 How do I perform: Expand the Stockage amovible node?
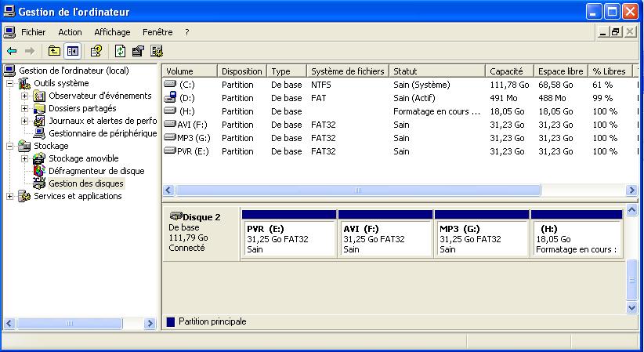pyautogui.click(x=24, y=158)
